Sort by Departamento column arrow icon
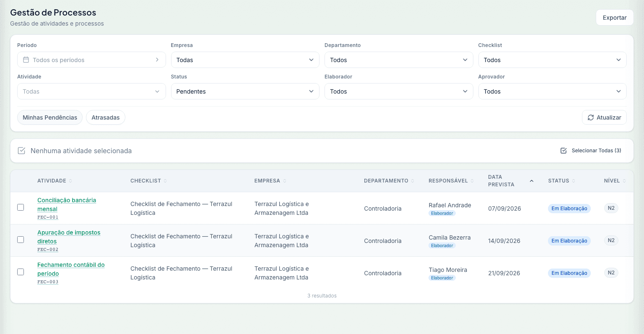 point(413,181)
